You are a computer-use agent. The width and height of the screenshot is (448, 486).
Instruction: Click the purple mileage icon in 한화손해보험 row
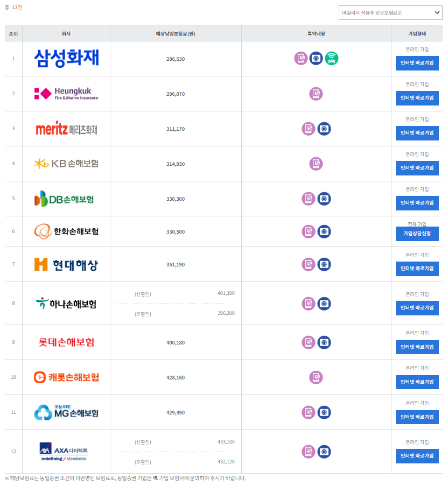[309, 231]
